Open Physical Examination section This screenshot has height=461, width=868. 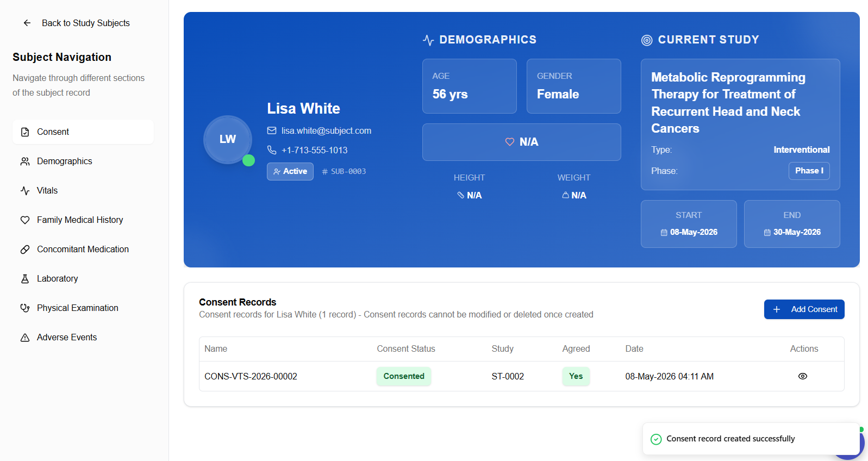click(x=83, y=308)
